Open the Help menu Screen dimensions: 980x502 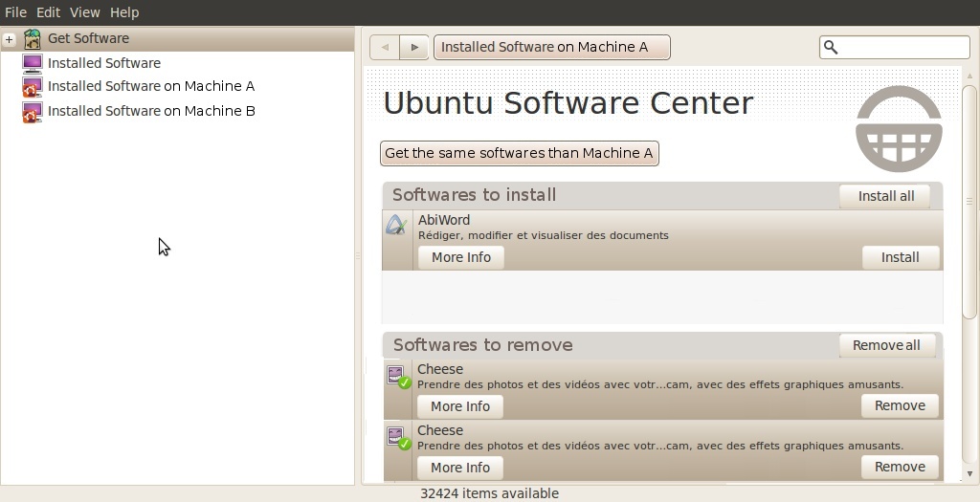point(124,12)
